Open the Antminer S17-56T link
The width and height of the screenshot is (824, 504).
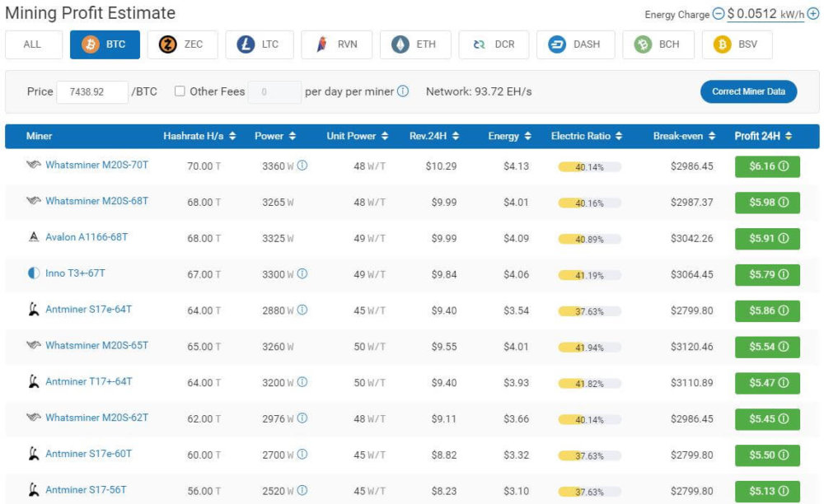[86, 490]
